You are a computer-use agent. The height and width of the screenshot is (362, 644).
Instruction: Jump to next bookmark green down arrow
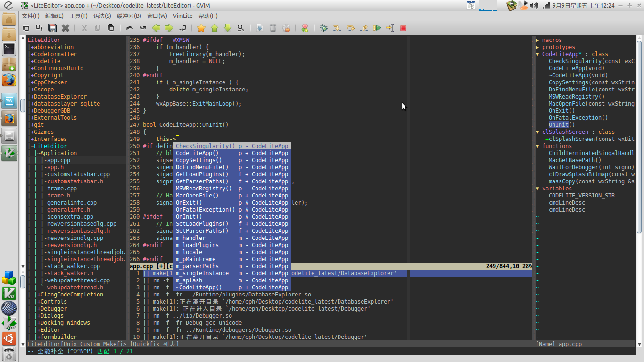[228, 28]
